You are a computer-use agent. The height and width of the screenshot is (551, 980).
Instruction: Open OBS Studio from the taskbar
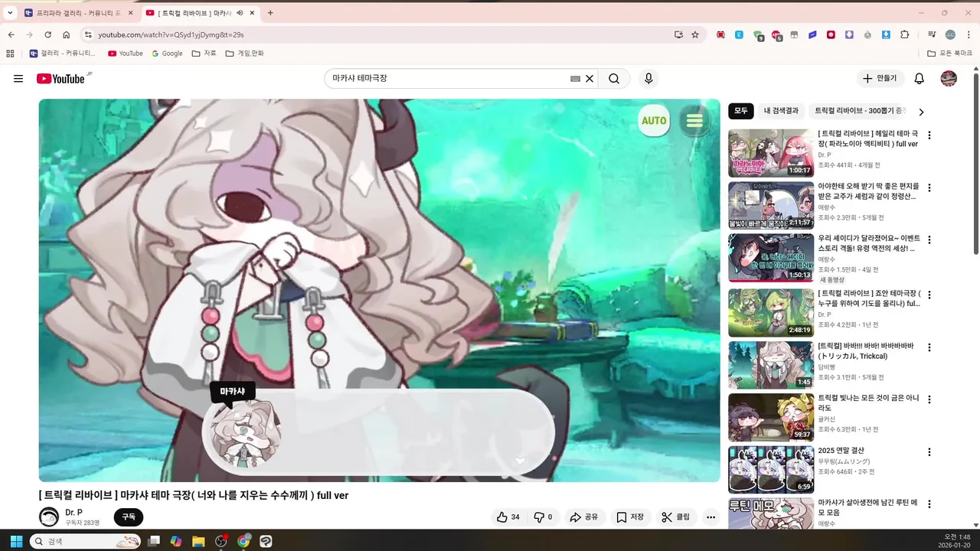coord(221,541)
